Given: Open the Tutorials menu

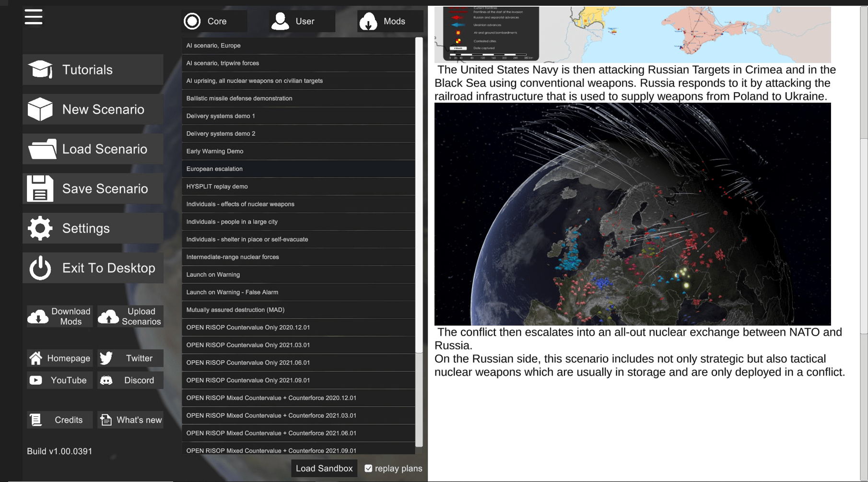Looking at the screenshot, I should coord(93,70).
